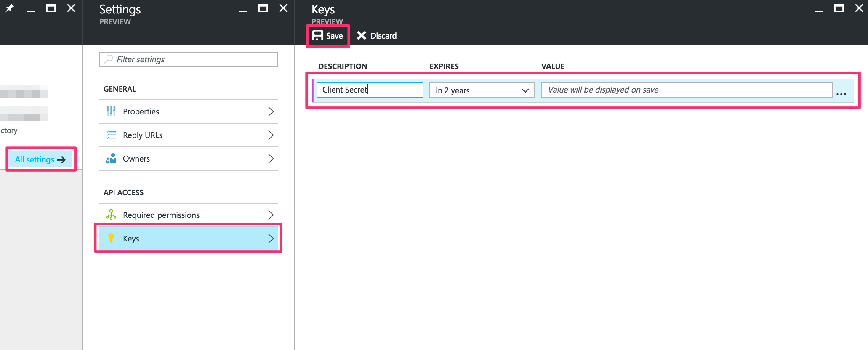Open the Expires duration dropdown
868x350 pixels.
click(x=482, y=90)
